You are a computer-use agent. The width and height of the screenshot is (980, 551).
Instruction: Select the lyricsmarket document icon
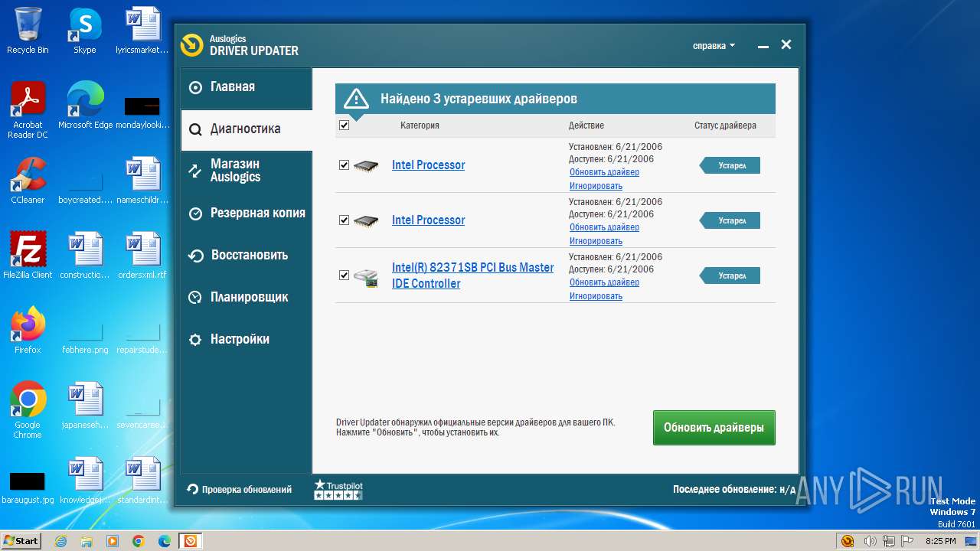[x=142, y=31]
